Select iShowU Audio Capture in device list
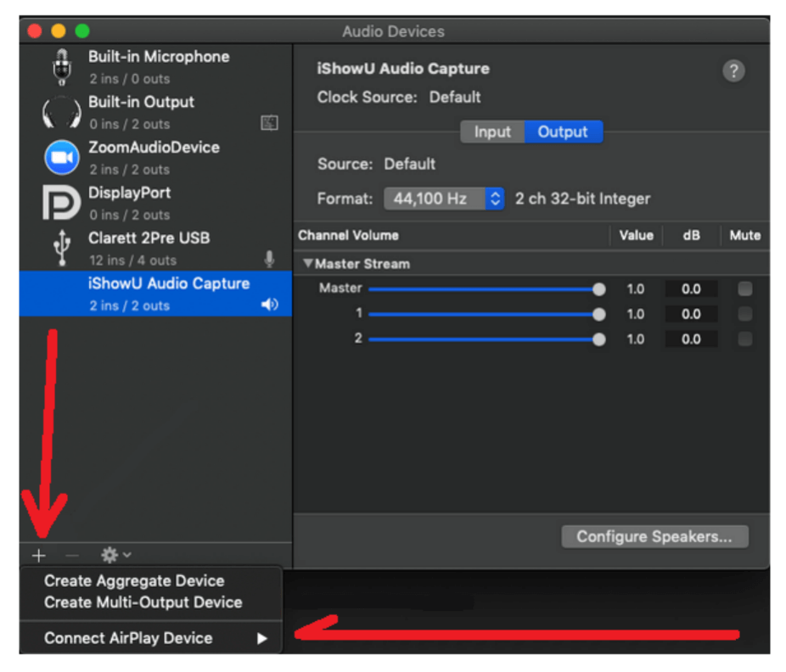 (155, 294)
